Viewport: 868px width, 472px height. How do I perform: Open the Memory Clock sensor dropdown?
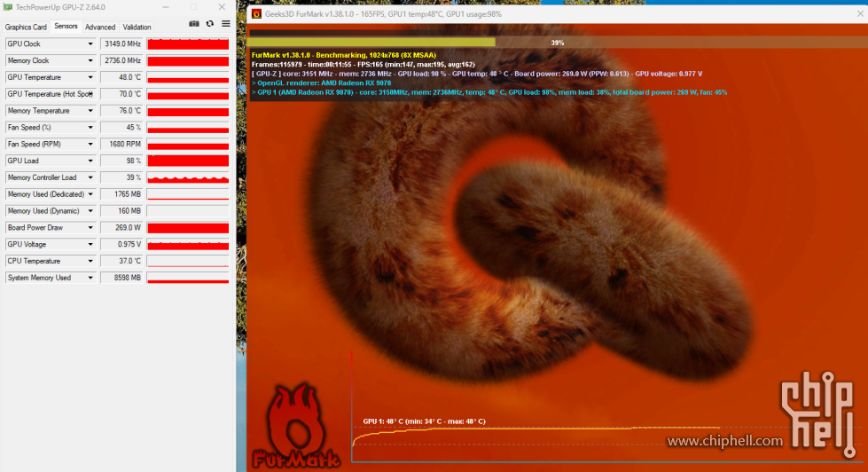tap(90, 60)
